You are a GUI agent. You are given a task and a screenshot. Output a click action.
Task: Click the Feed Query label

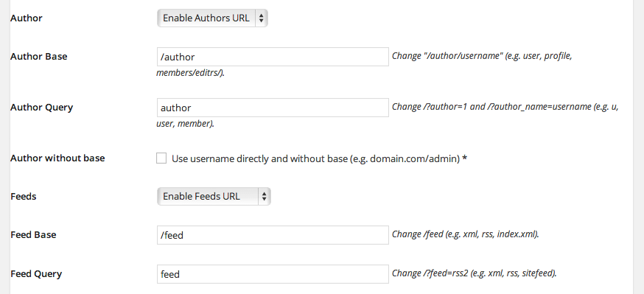coord(36,274)
